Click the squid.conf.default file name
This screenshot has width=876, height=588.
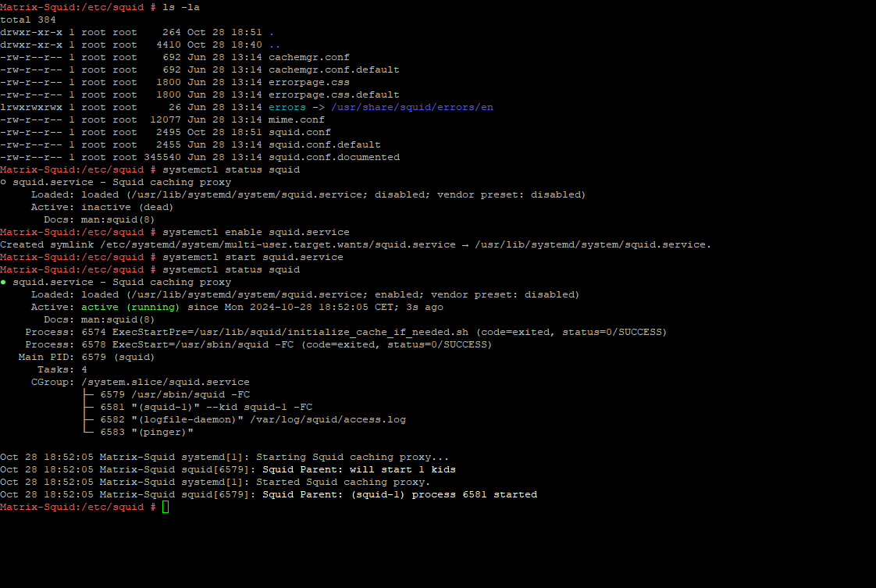pyautogui.click(x=325, y=144)
